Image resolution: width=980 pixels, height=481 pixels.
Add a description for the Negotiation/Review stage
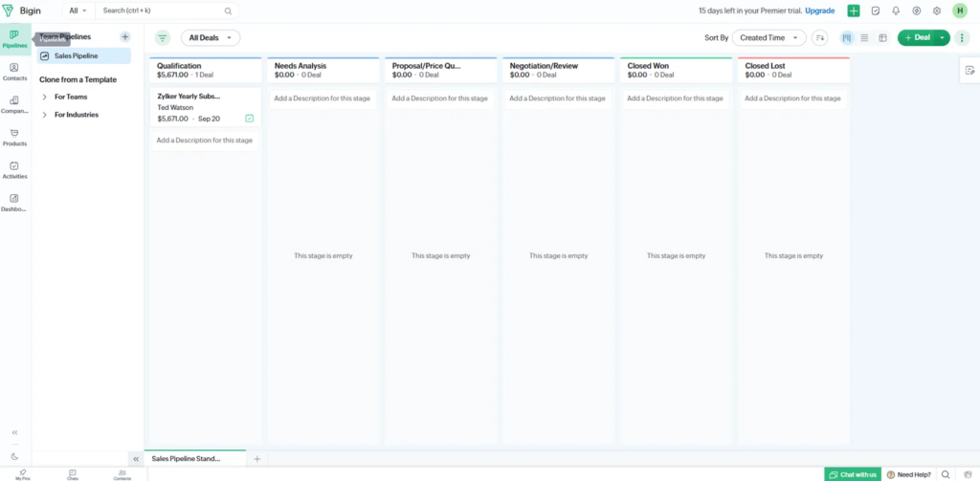pyautogui.click(x=558, y=98)
